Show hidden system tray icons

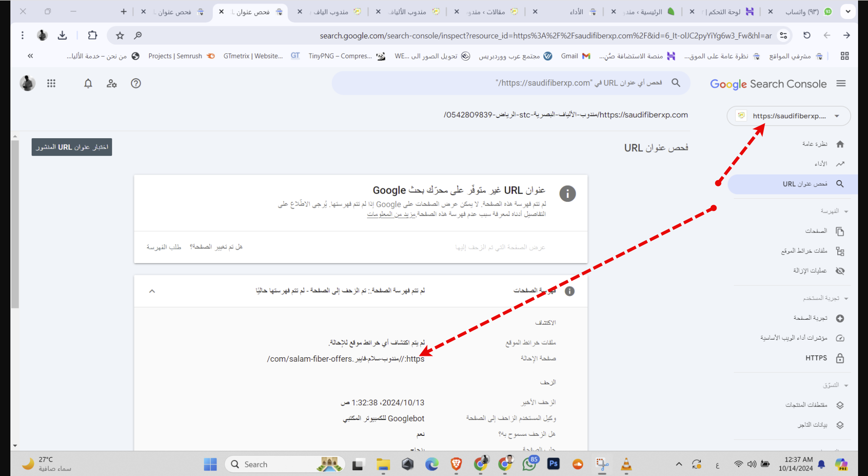679,464
